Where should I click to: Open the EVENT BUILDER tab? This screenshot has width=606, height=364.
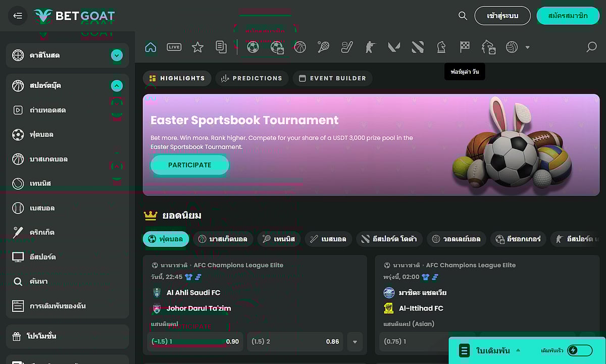[332, 78]
